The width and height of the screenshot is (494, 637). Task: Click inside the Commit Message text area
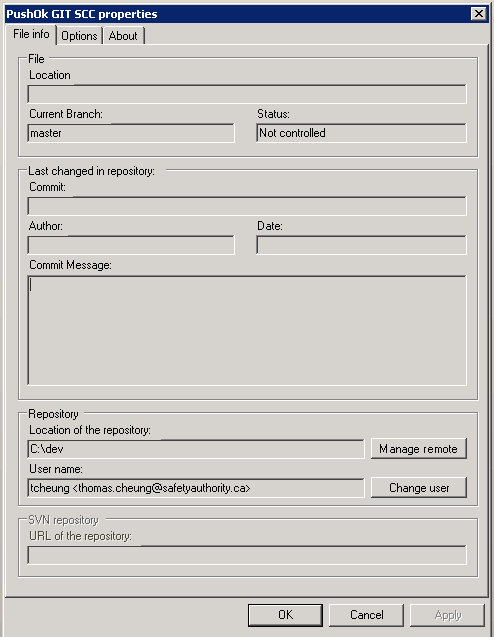(247, 330)
